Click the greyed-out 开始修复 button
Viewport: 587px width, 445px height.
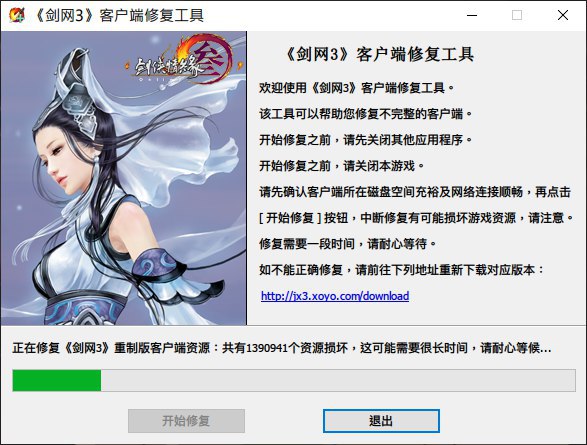point(186,421)
